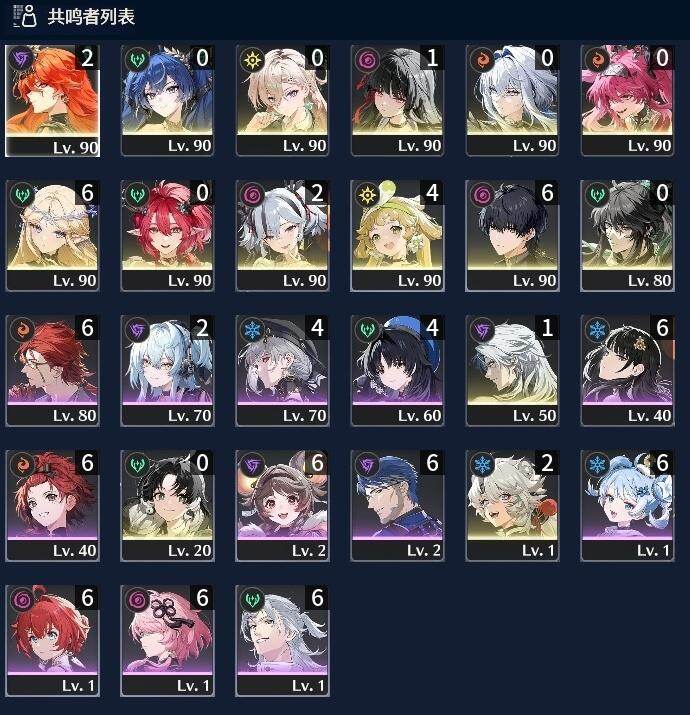Click the fire icon on glasses red-haired character
The width and height of the screenshot is (690, 715).
pyautogui.click(x=22, y=330)
